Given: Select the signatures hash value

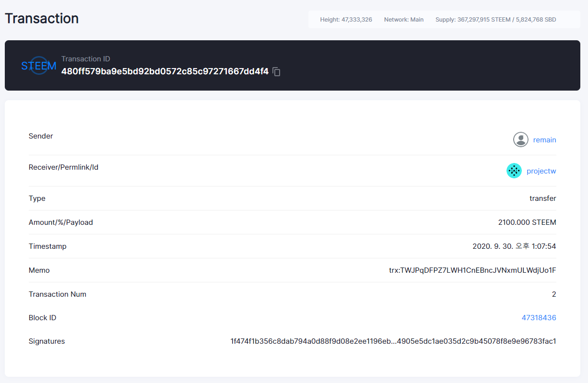Looking at the screenshot, I should [x=393, y=342].
